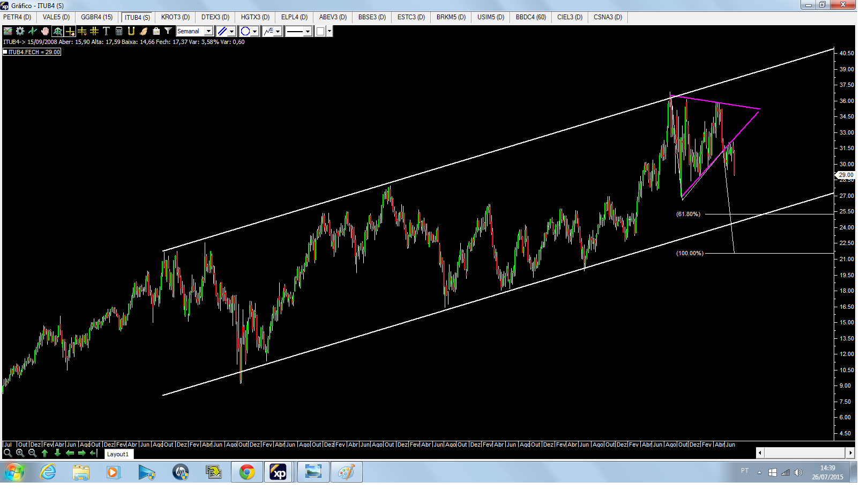Click the yellow U-shaped magnet icon
868x489 pixels.
click(132, 32)
